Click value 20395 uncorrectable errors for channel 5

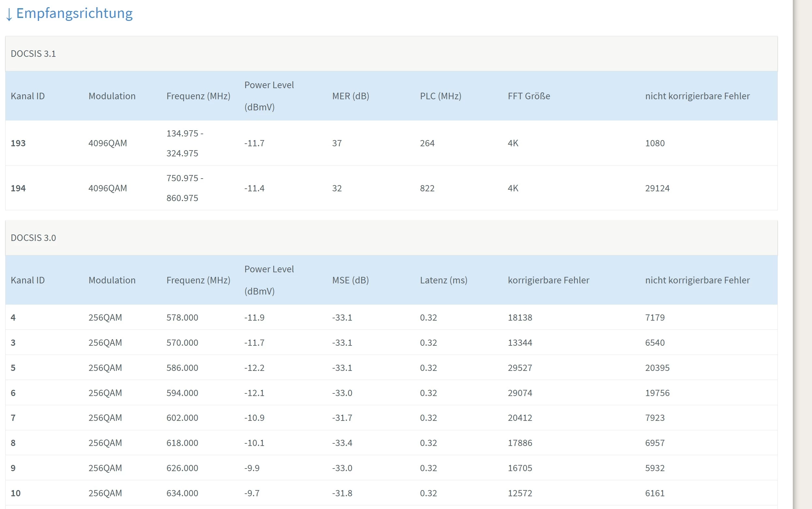pyautogui.click(x=657, y=368)
